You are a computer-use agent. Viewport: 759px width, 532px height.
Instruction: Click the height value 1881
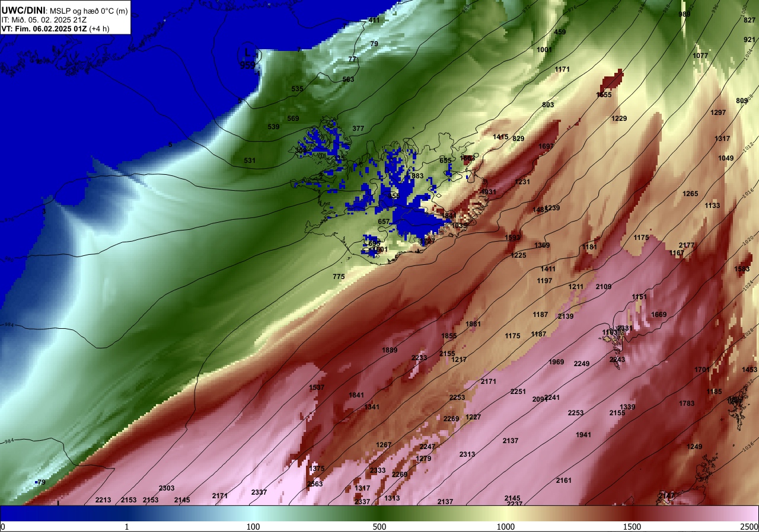pos(473,324)
